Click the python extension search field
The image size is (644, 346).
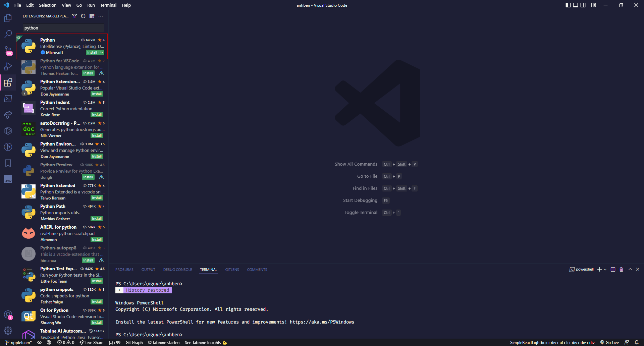[x=63, y=28]
